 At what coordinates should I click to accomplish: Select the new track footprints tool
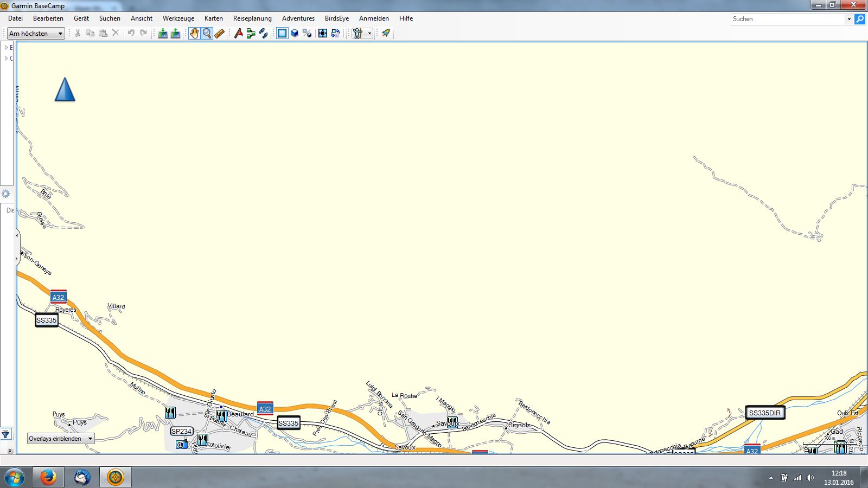coord(264,34)
